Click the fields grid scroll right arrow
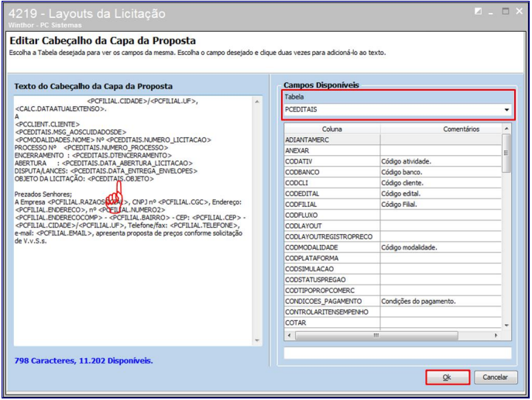Viewport: 532px width, 400px height. pos(496,336)
